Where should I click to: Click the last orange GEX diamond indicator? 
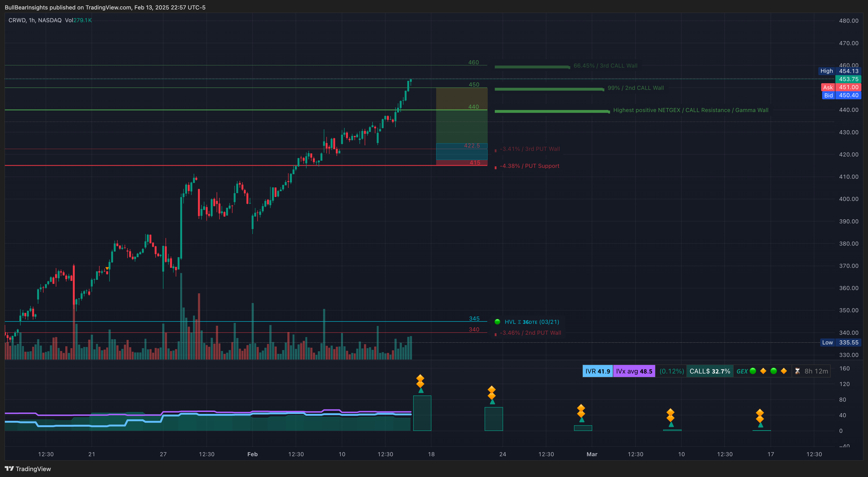tap(784, 371)
